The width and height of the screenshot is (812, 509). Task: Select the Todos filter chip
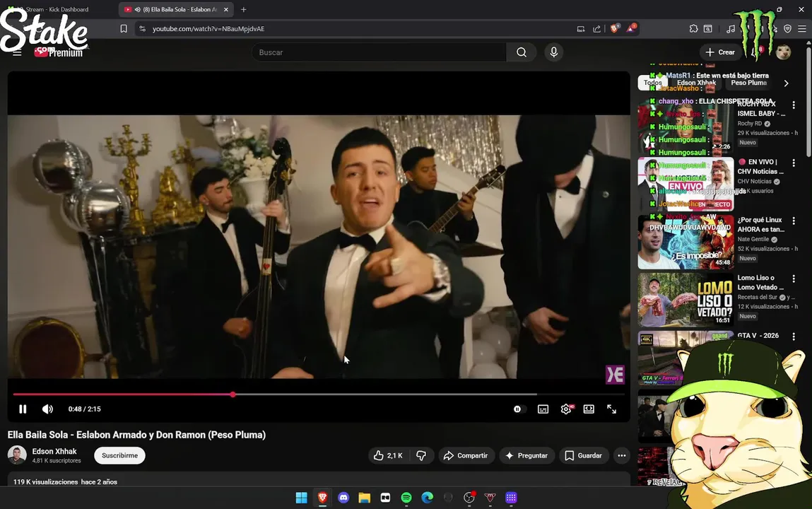[652, 83]
